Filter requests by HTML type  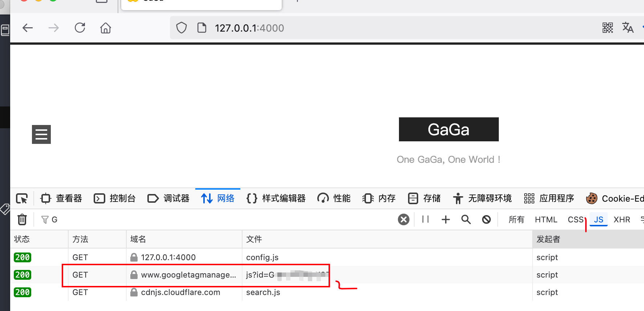coord(546,219)
